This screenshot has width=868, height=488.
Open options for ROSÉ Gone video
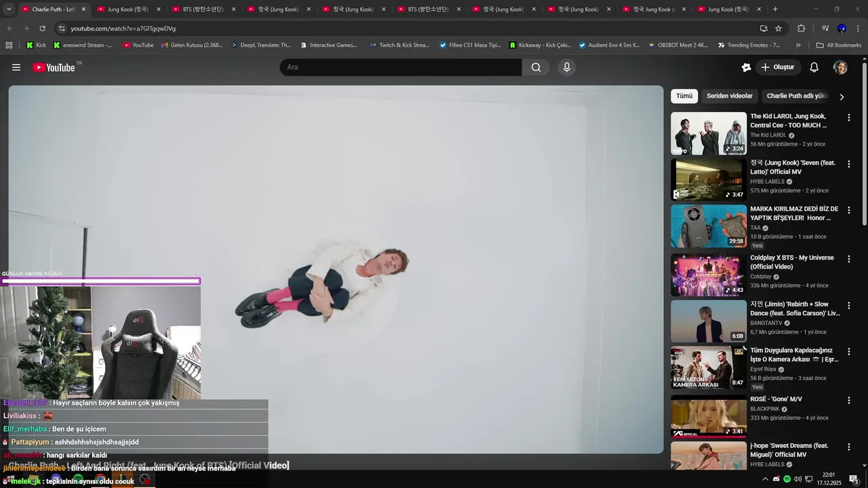(x=848, y=401)
